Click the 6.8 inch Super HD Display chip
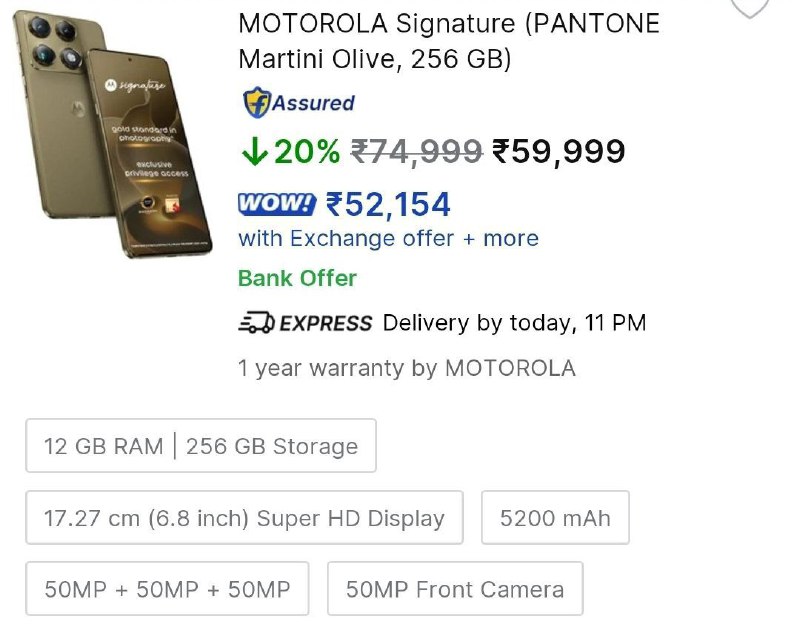The image size is (800, 633). pos(244,518)
